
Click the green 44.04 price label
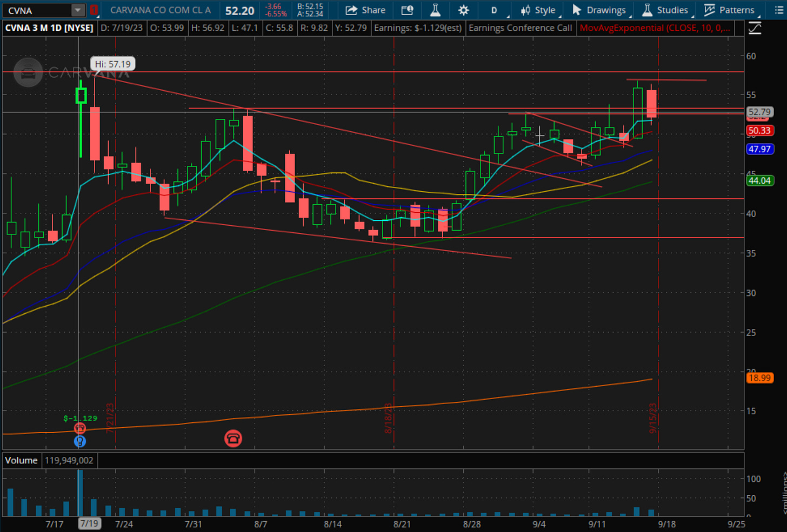coord(759,181)
